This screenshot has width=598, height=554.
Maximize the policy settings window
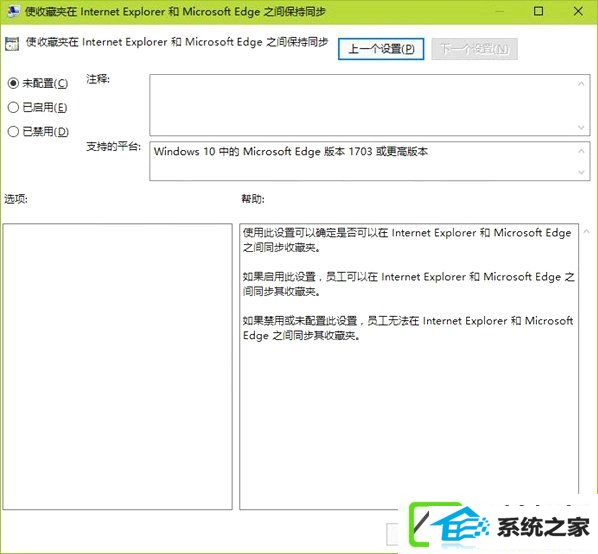pos(538,11)
